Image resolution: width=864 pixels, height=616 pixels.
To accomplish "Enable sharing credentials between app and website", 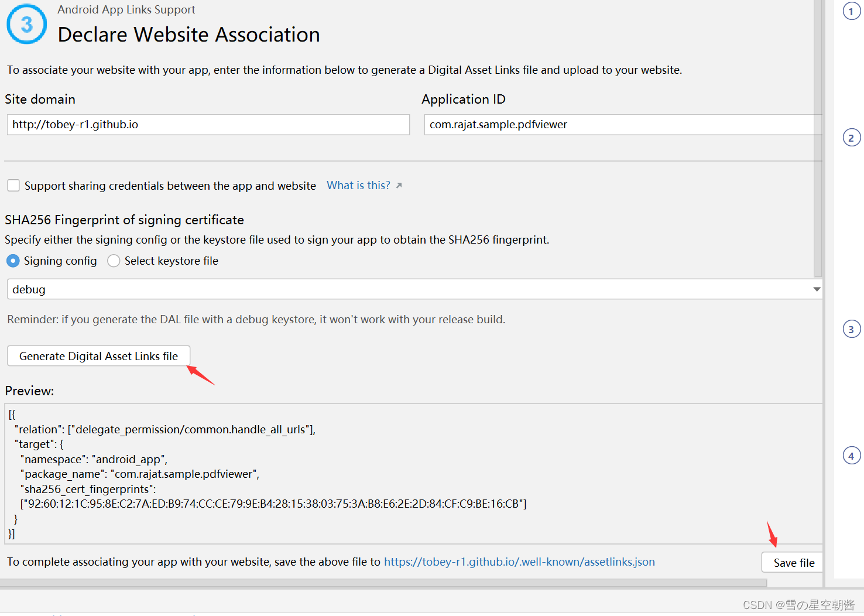I will tap(13, 186).
